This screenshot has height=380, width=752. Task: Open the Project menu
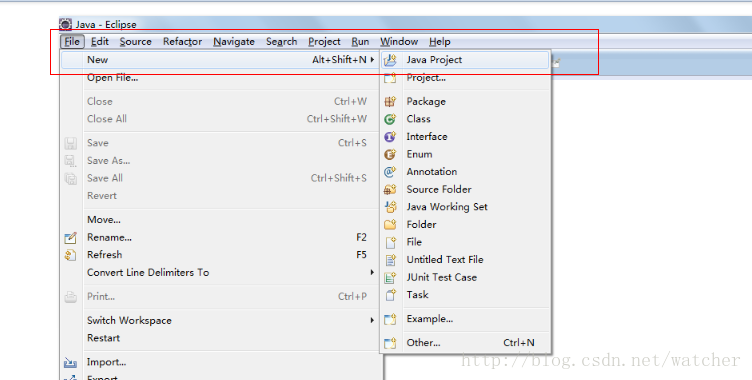[x=325, y=42]
